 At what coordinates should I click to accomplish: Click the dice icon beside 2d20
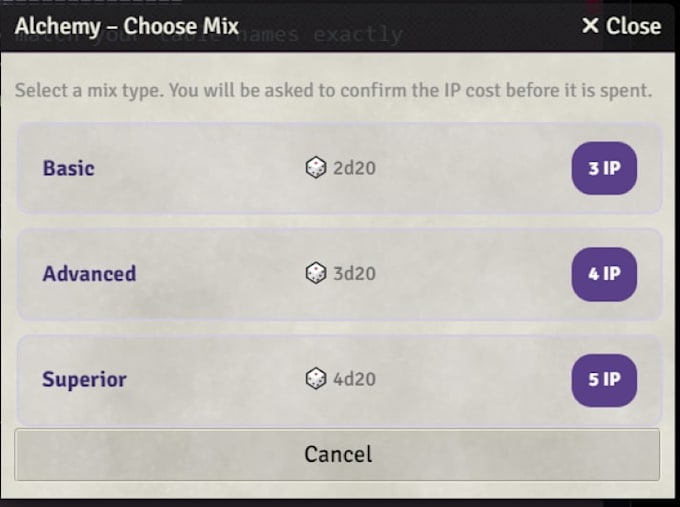pos(316,167)
